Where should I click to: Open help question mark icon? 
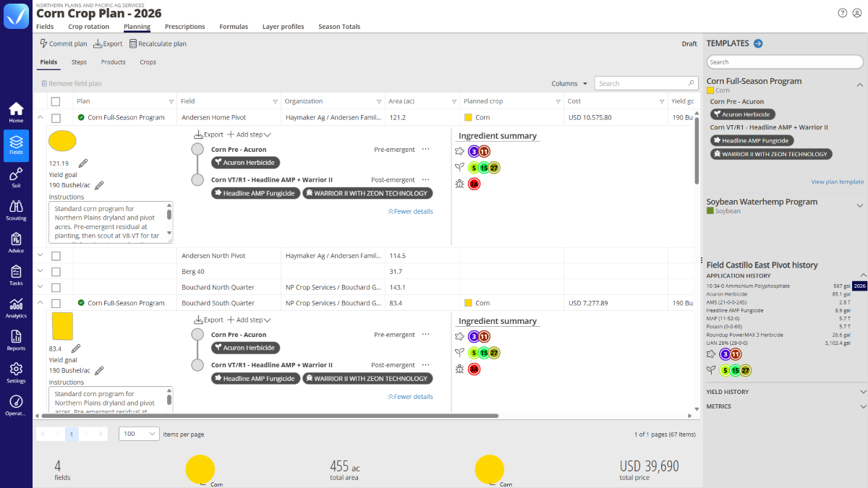pyautogui.click(x=842, y=13)
